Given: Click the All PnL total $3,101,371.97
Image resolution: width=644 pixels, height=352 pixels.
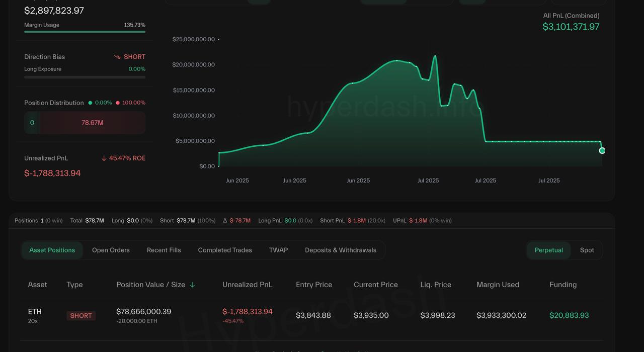Looking at the screenshot, I should [x=571, y=27].
